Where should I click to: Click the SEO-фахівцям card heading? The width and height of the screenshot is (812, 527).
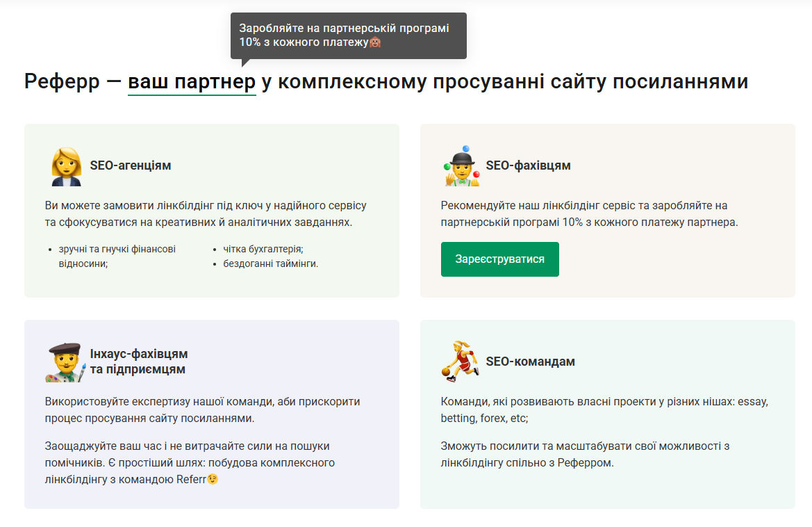(529, 165)
